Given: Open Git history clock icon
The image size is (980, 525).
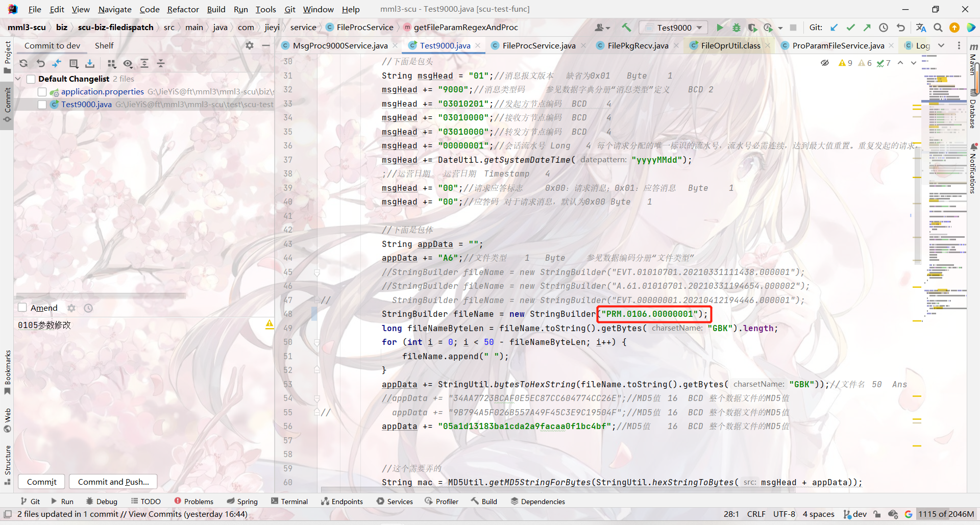Looking at the screenshot, I should tap(884, 28).
